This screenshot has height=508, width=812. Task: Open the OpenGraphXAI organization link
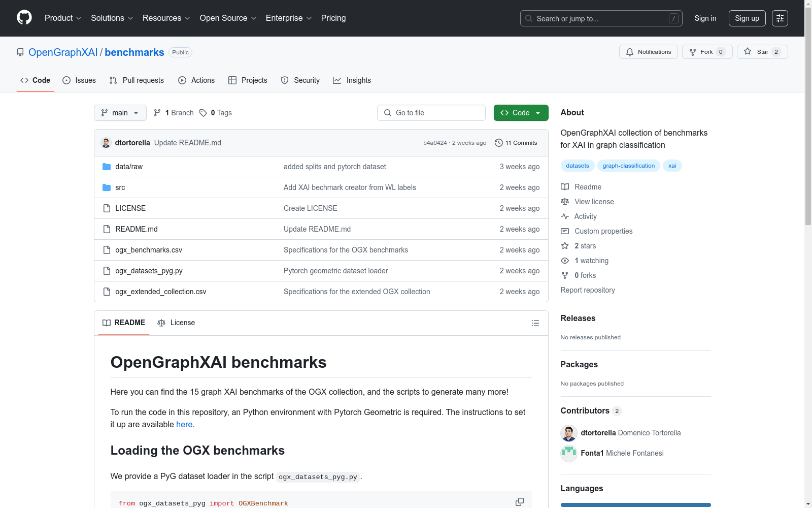point(63,52)
